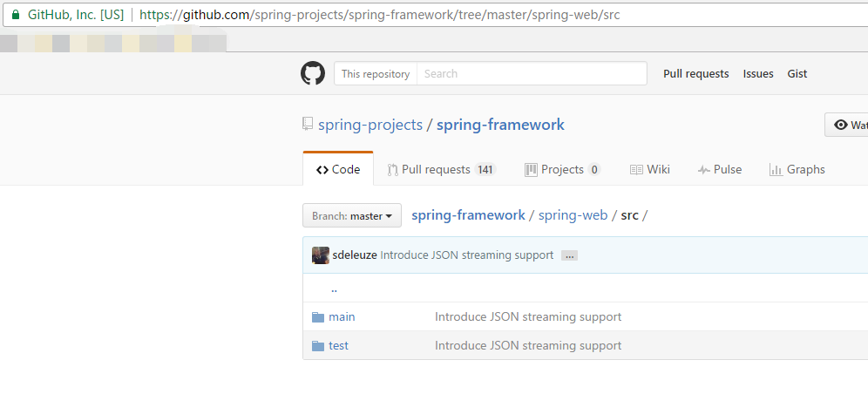Click the Watch button
868x394 pixels.
(x=846, y=125)
